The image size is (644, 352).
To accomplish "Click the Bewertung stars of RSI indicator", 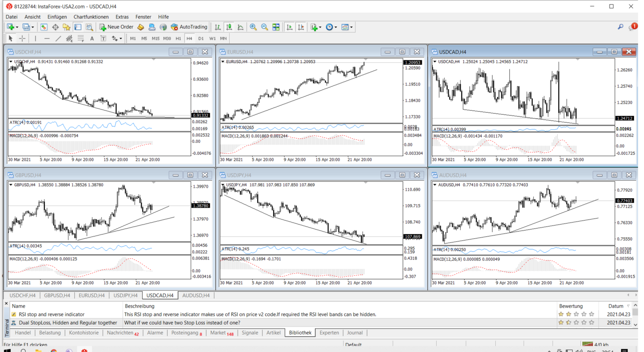I will click(x=576, y=315).
